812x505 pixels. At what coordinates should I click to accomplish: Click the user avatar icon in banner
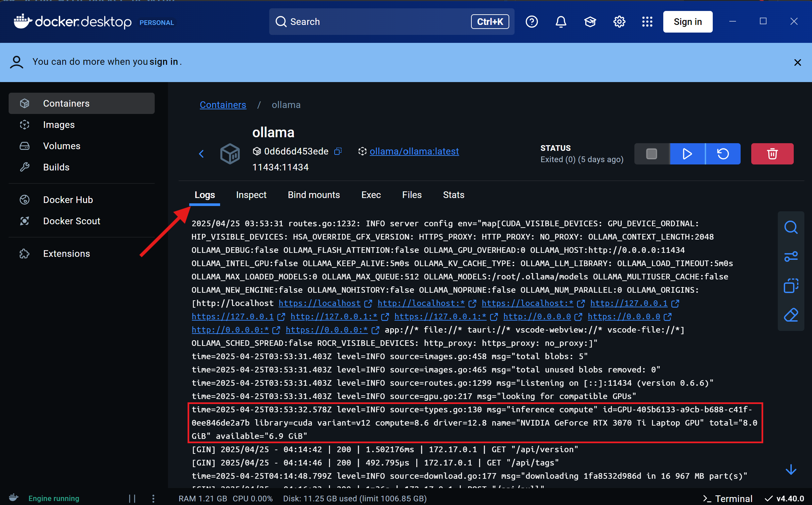pyautogui.click(x=16, y=62)
